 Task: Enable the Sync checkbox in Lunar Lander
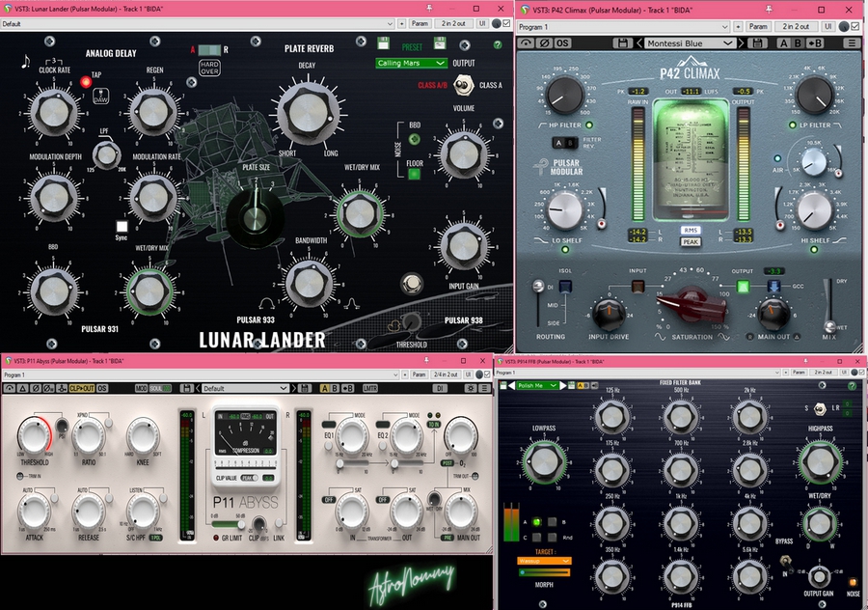(122, 226)
